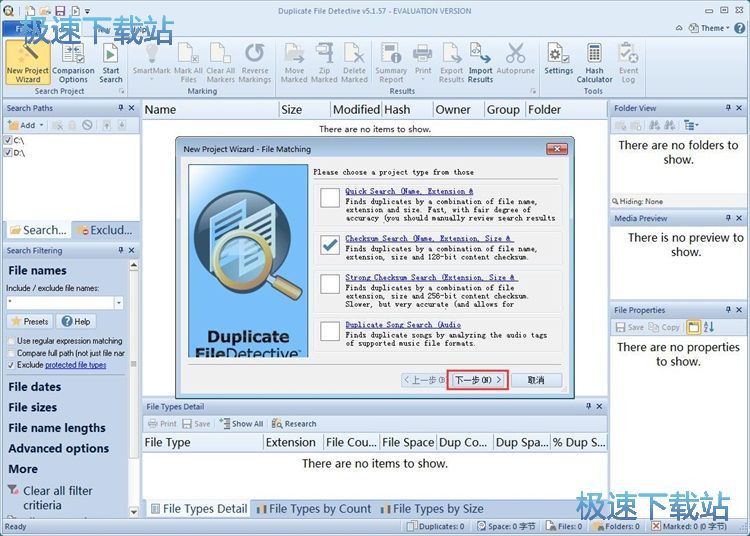Screen dimensions: 750x536
Task: Open the Event Log
Action: (628, 62)
